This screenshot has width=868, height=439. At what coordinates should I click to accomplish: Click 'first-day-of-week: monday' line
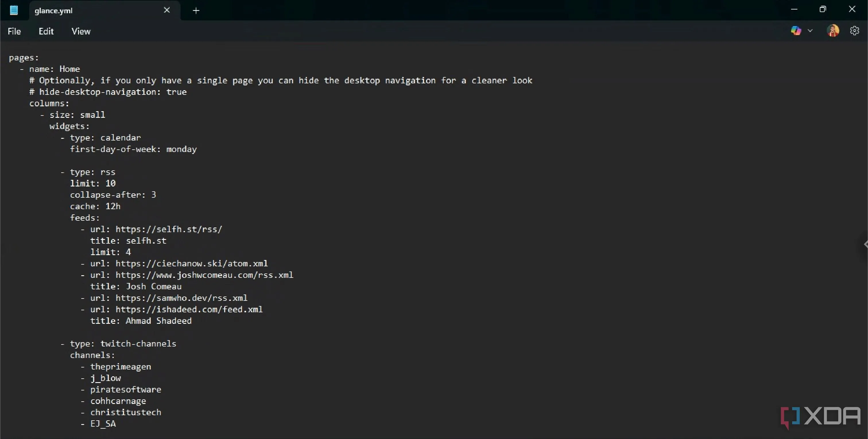click(133, 149)
